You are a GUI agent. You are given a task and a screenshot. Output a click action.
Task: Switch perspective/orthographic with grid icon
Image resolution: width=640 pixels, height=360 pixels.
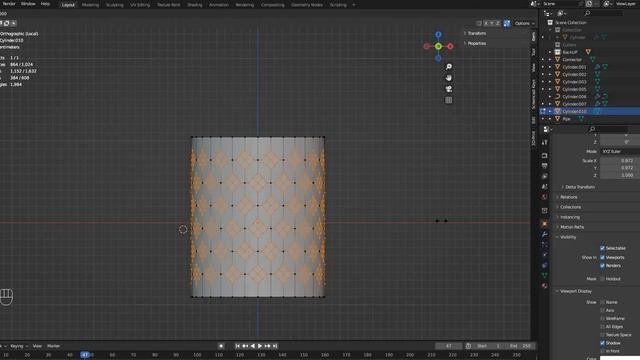pos(449,100)
